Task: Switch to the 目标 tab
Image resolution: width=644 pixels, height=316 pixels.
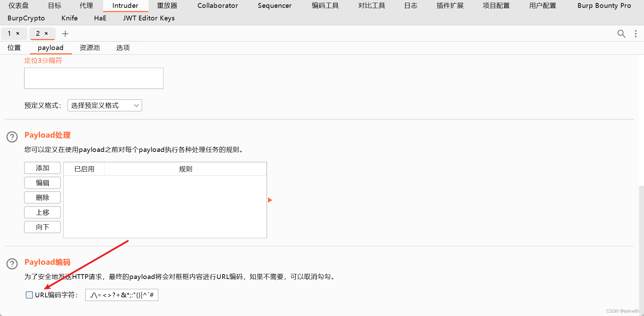Action: (x=55, y=6)
